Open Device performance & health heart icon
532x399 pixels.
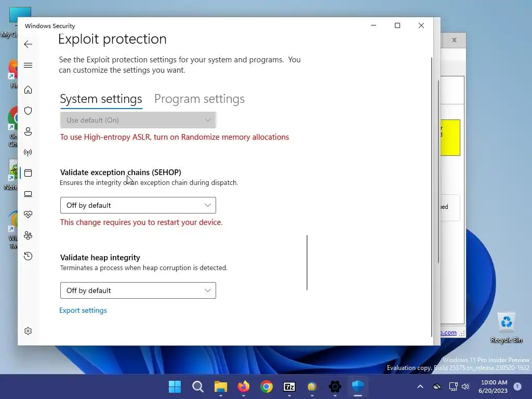(x=28, y=215)
